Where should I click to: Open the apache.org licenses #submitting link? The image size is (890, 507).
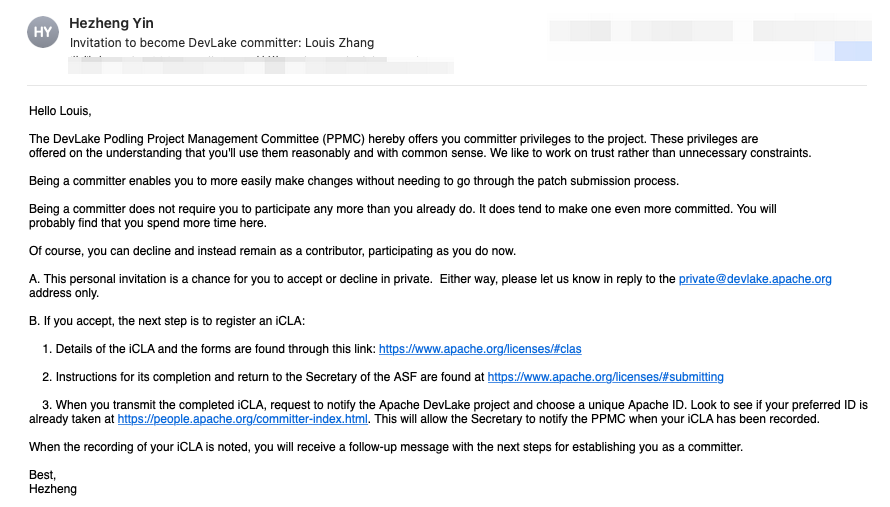click(605, 377)
